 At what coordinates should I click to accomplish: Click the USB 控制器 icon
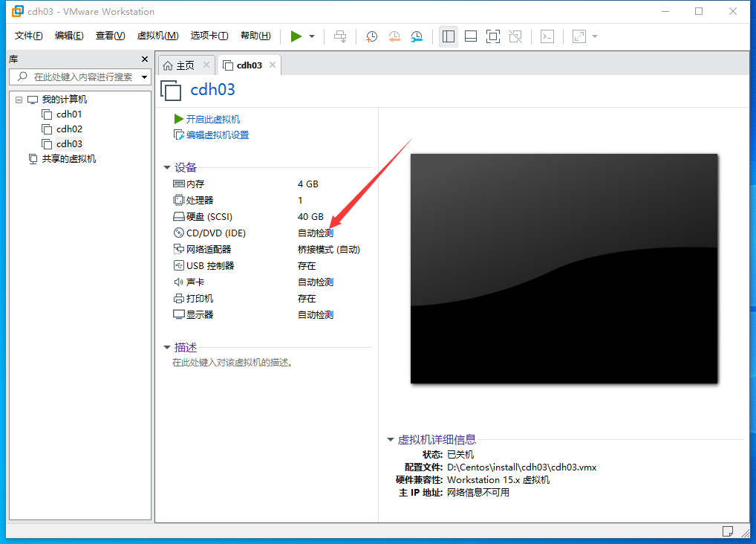click(179, 265)
